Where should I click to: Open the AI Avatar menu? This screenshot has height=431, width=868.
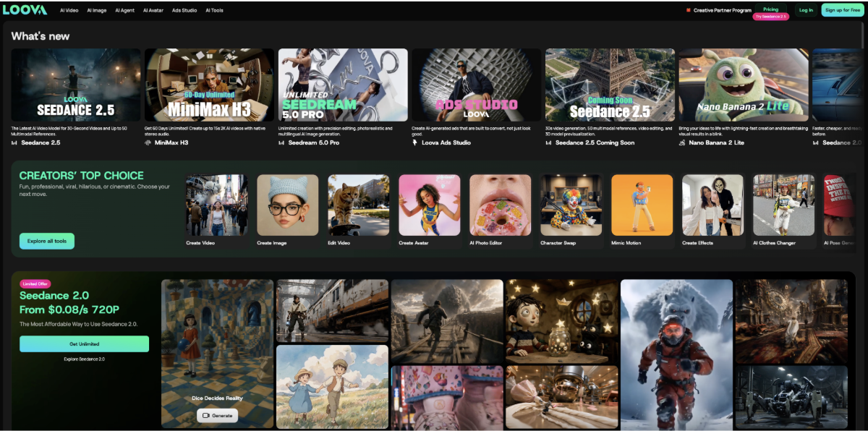[153, 10]
